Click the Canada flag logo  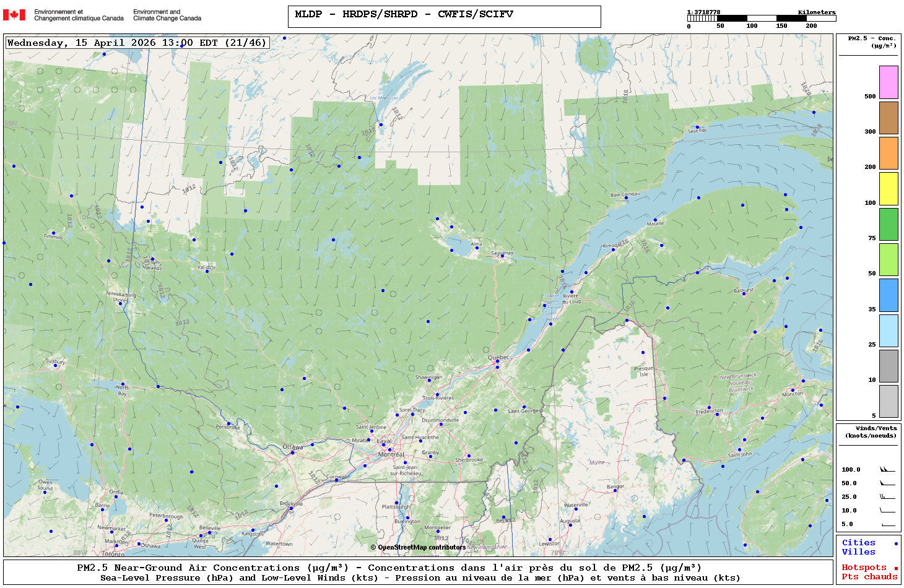[x=14, y=15]
